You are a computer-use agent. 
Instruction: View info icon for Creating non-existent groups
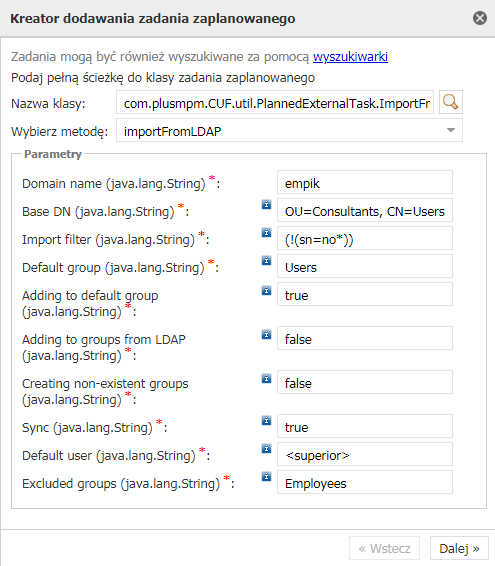point(266,378)
